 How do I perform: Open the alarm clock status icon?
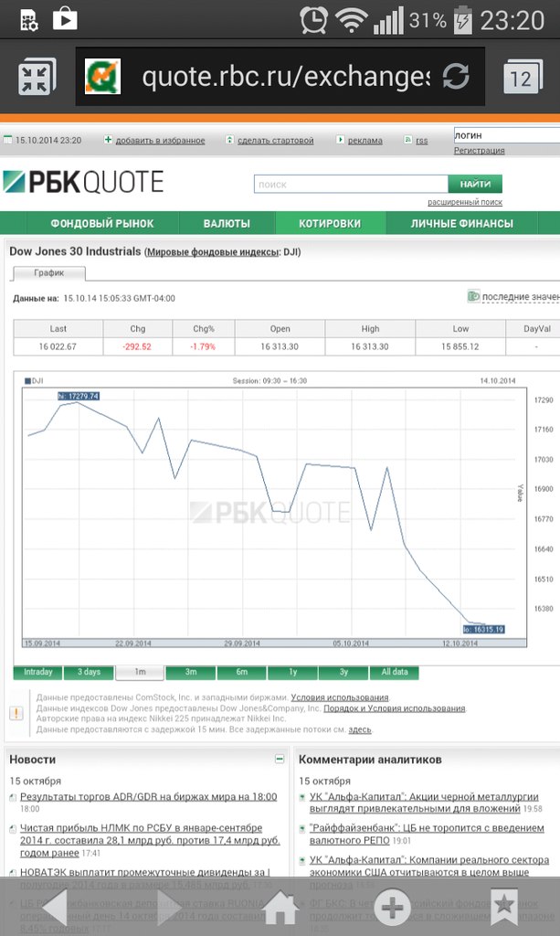tap(313, 20)
